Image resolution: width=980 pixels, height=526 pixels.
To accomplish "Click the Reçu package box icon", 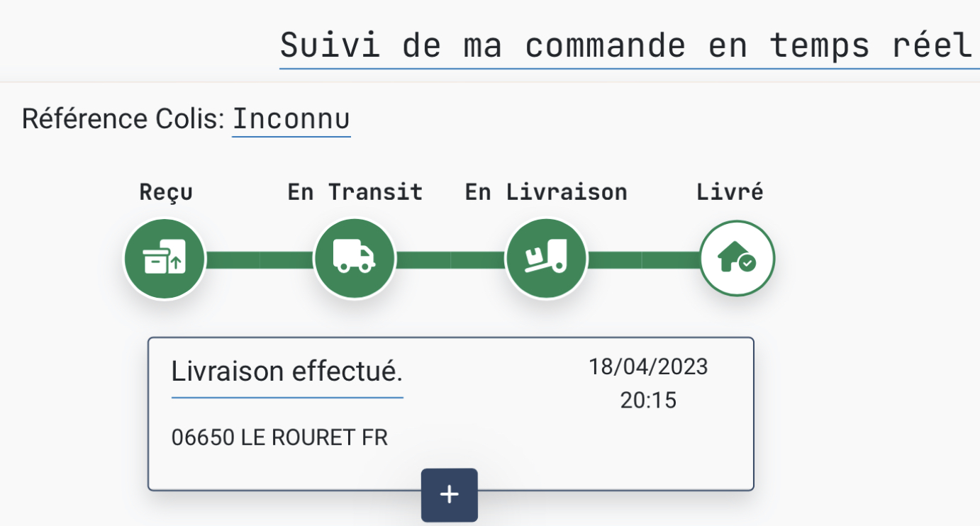I will tap(165, 259).
